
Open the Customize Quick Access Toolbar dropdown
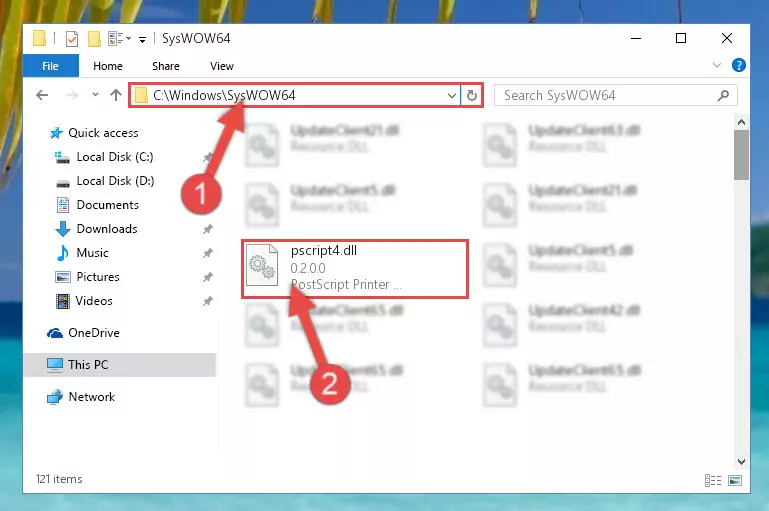click(142, 39)
